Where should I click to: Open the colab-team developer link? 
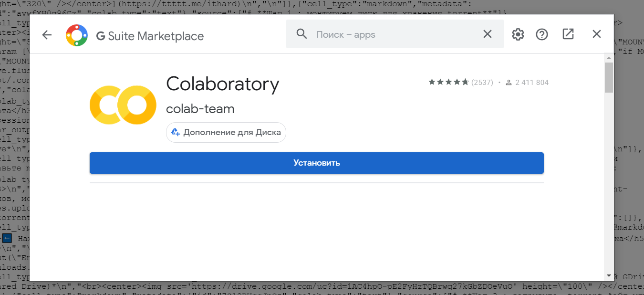pos(200,109)
